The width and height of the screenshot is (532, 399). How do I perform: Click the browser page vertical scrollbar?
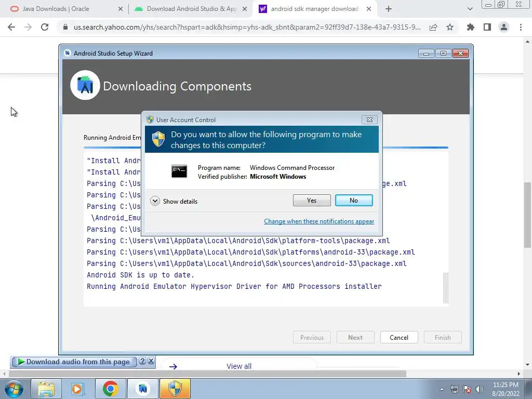[527, 215]
